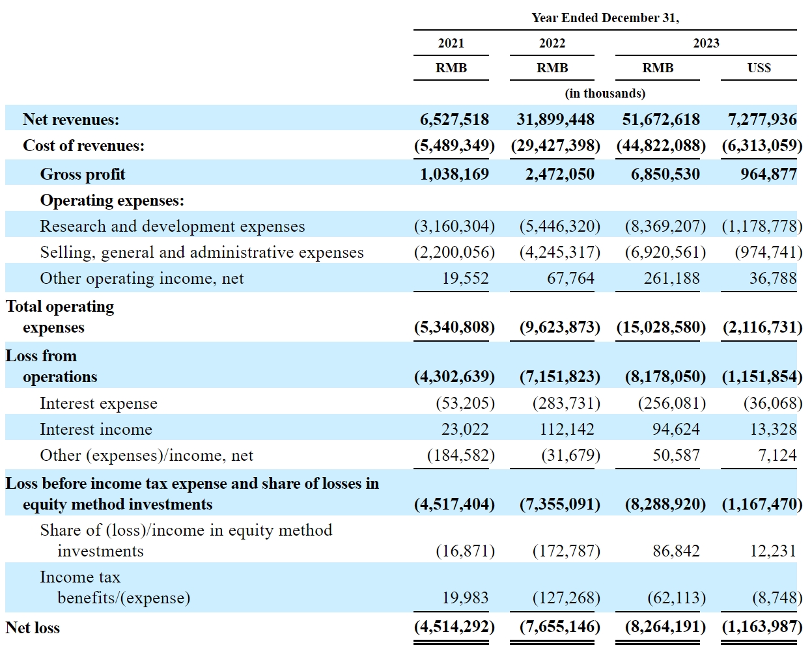Viewport: 812px width, 671px height.
Task: Click net loss value (8,264,191)
Action: [665, 627]
